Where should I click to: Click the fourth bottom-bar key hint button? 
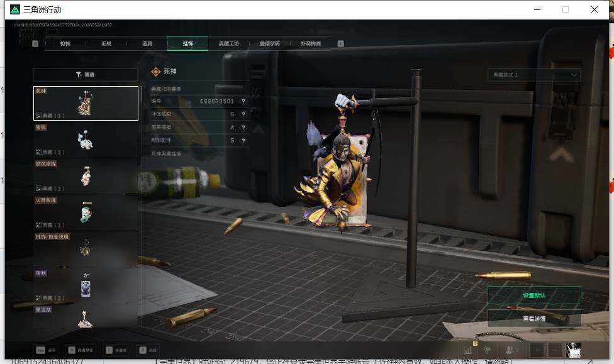(x=148, y=350)
